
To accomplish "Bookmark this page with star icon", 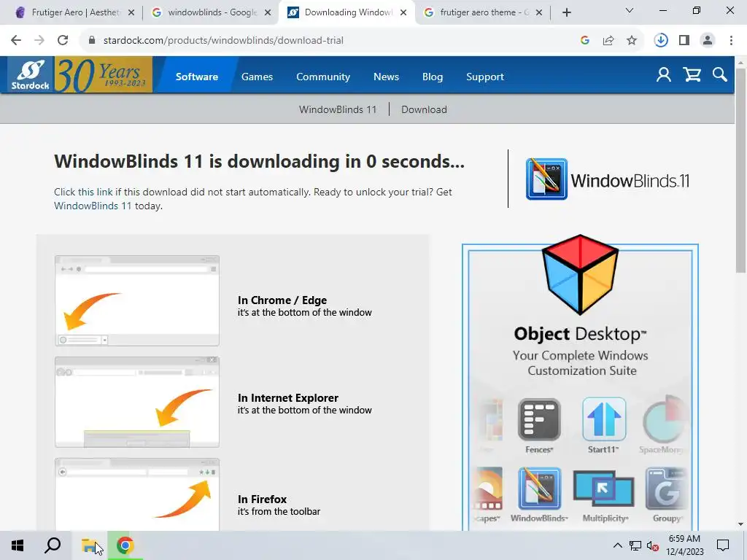I will [632, 41].
